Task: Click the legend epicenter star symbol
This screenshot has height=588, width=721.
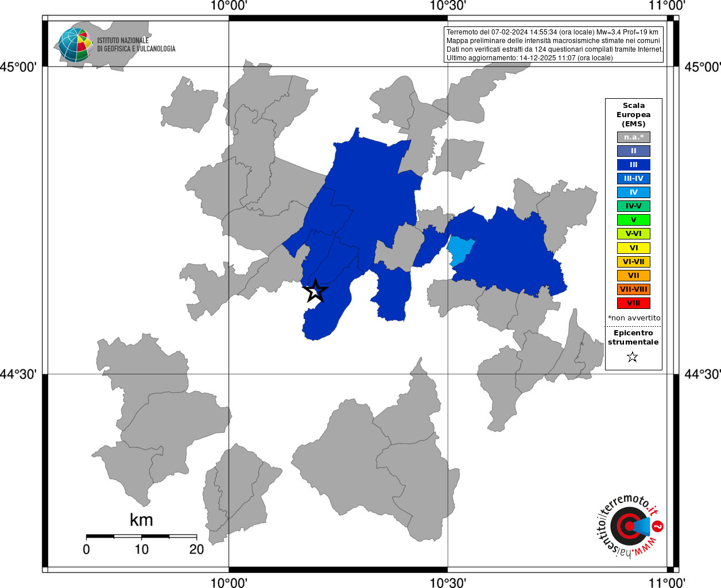Action: 633,357
